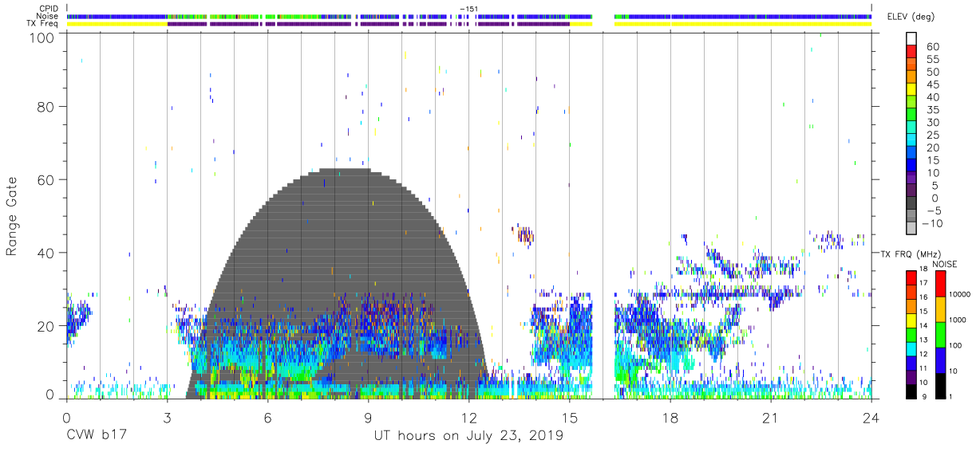Select the 'CVW b17' radar label
Image resolution: width=980 pixels, height=452 pixels.
96,436
